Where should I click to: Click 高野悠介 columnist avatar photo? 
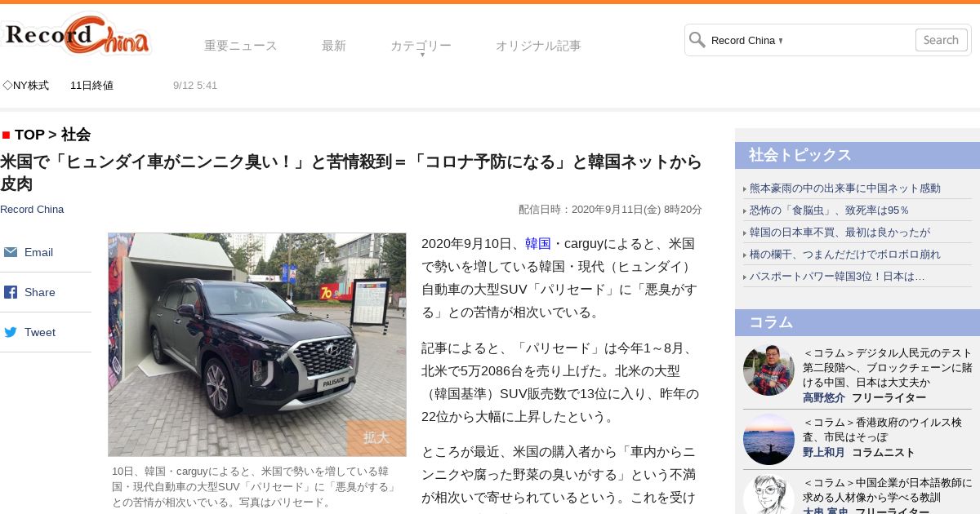point(768,370)
